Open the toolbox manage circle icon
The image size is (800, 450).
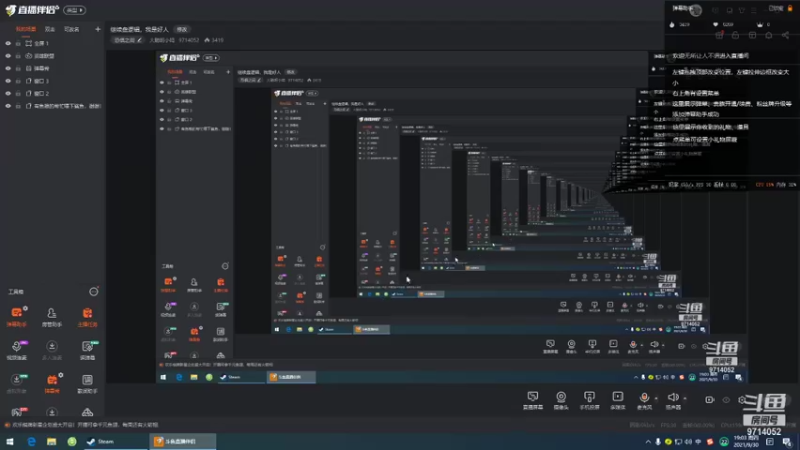[x=93, y=292]
